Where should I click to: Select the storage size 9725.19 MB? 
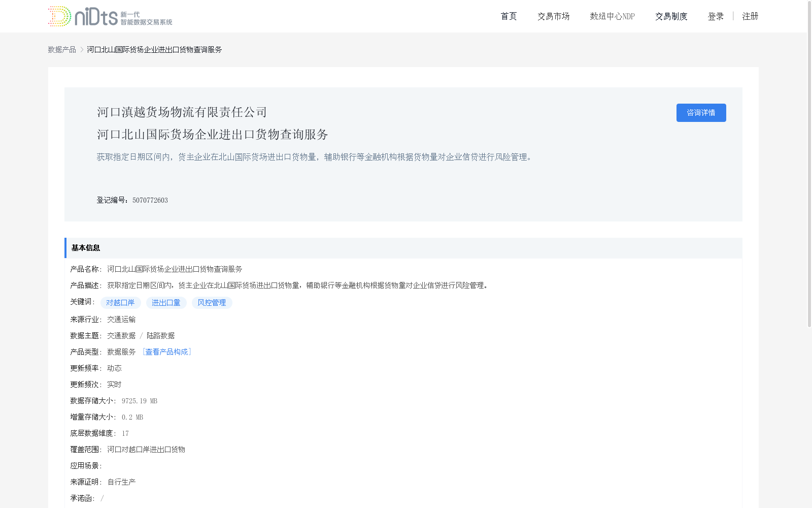[140, 401]
